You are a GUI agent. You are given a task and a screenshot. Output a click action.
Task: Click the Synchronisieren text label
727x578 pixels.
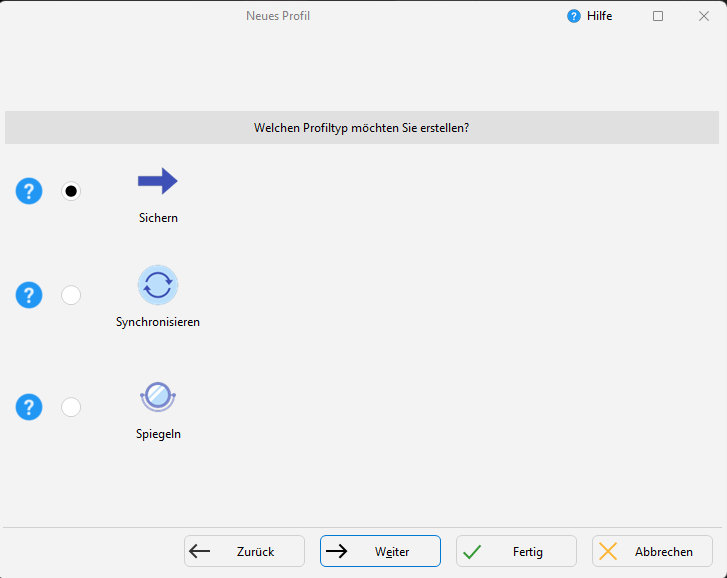pos(158,322)
